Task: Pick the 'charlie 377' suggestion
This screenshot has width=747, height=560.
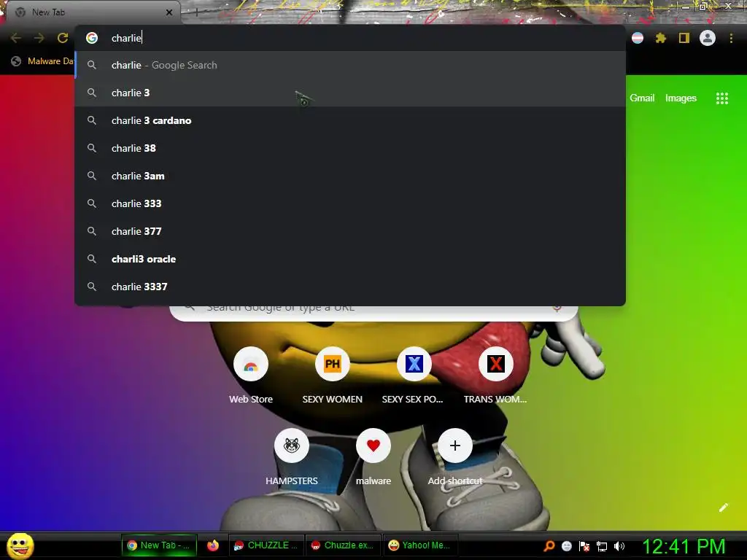Action: pyautogui.click(x=350, y=231)
